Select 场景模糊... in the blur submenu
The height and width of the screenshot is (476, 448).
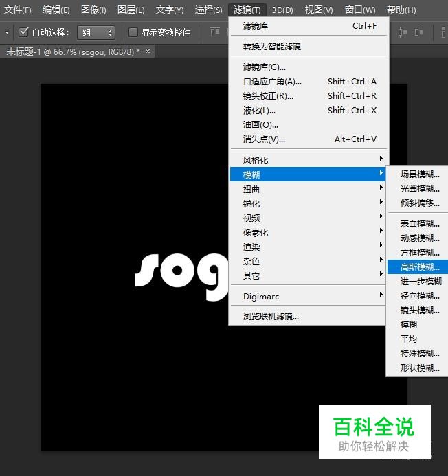tap(418, 174)
